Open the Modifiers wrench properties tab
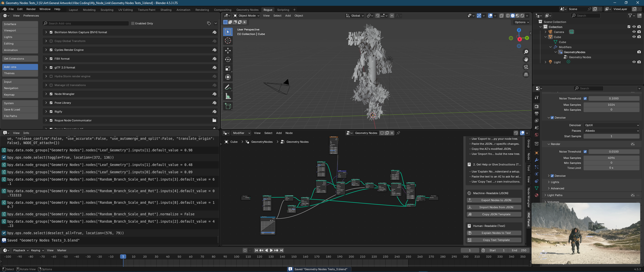644x272 pixels. tap(537, 160)
